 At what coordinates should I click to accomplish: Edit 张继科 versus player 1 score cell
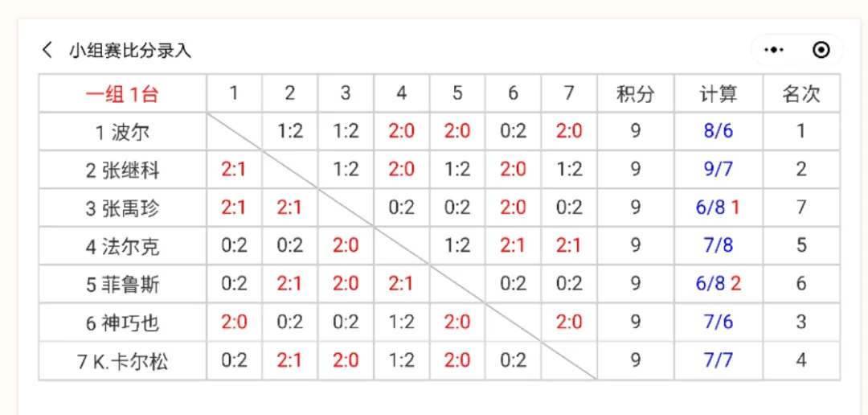pos(234,170)
